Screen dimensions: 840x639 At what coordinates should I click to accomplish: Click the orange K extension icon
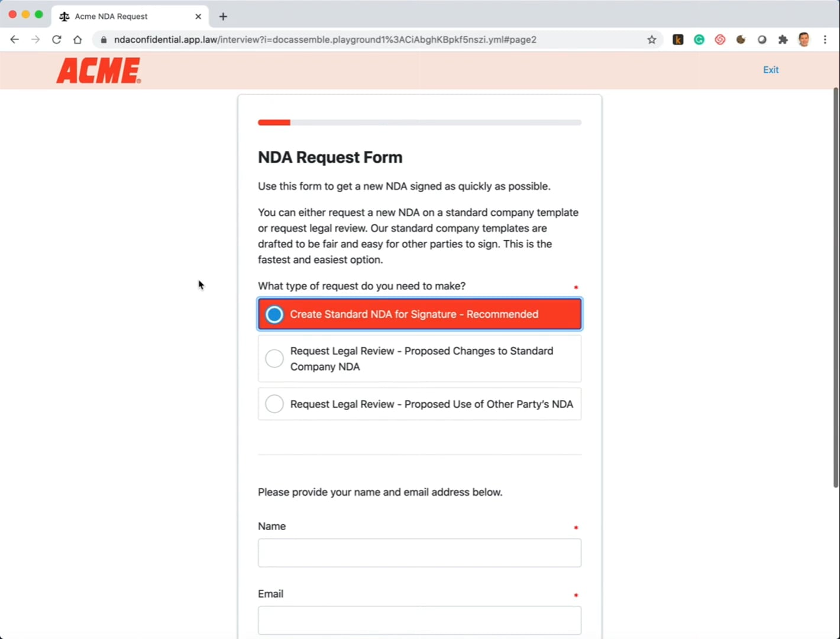click(678, 40)
